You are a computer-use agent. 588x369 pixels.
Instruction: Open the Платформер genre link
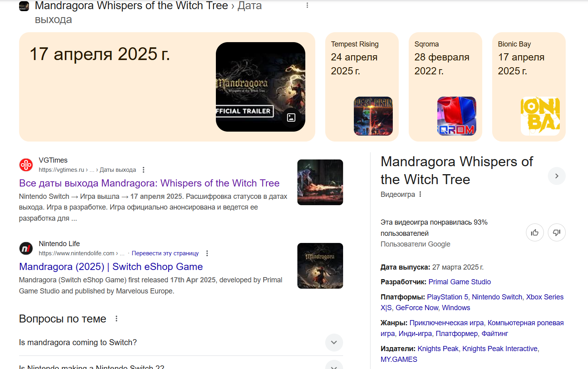tap(457, 334)
